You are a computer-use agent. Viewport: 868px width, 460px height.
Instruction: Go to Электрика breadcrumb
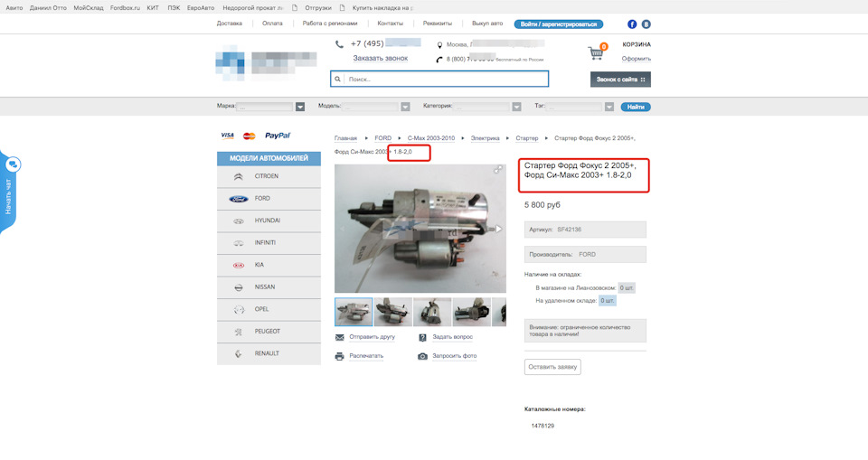[x=485, y=138]
